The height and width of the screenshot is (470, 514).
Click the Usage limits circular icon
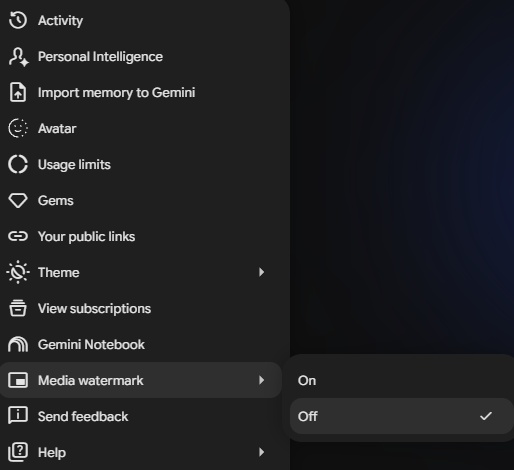[18, 164]
